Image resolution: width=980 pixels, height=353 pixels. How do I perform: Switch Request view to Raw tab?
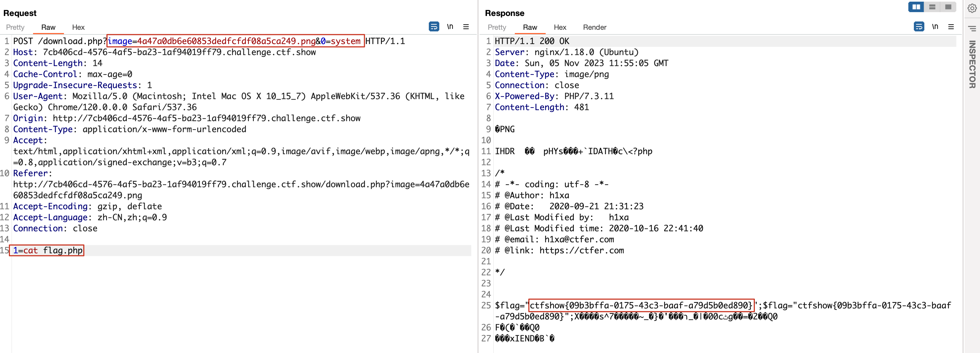click(48, 27)
